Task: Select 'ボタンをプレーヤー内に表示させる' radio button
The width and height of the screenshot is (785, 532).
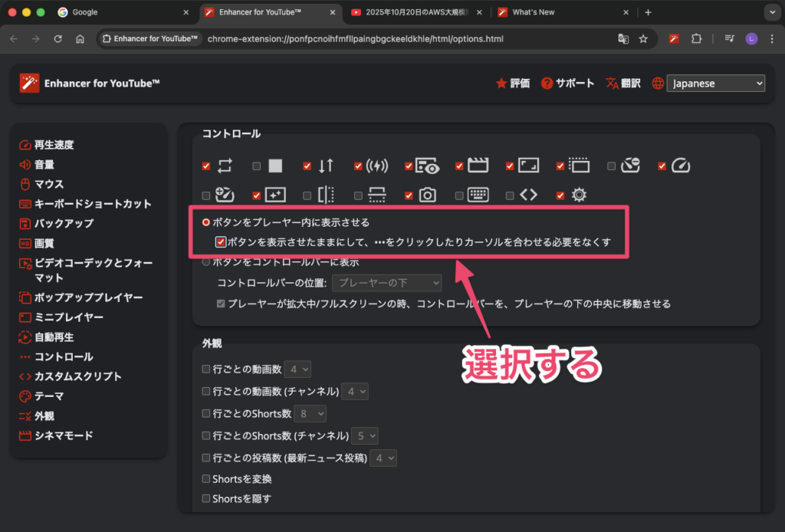Action: 206,222
